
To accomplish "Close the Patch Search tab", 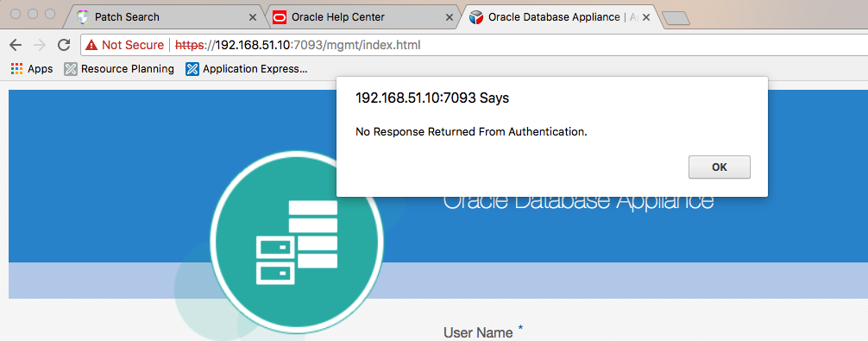I will pos(253,18).
